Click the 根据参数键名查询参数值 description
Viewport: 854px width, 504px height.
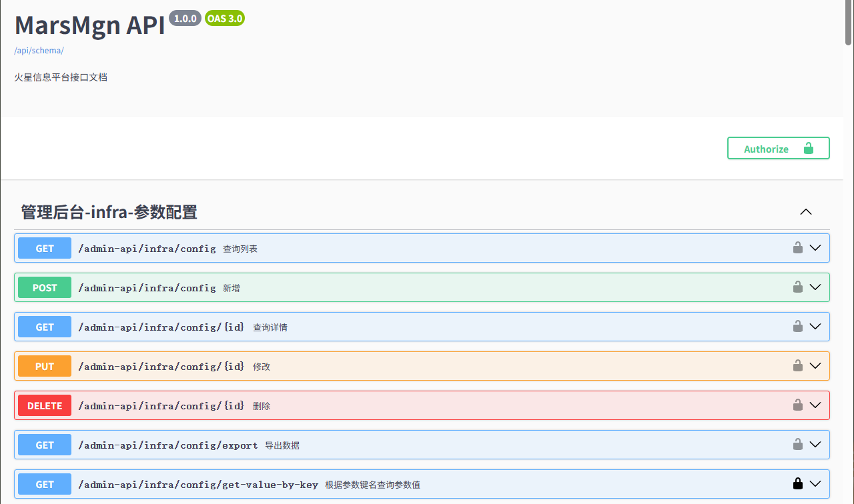coord(372,485)
